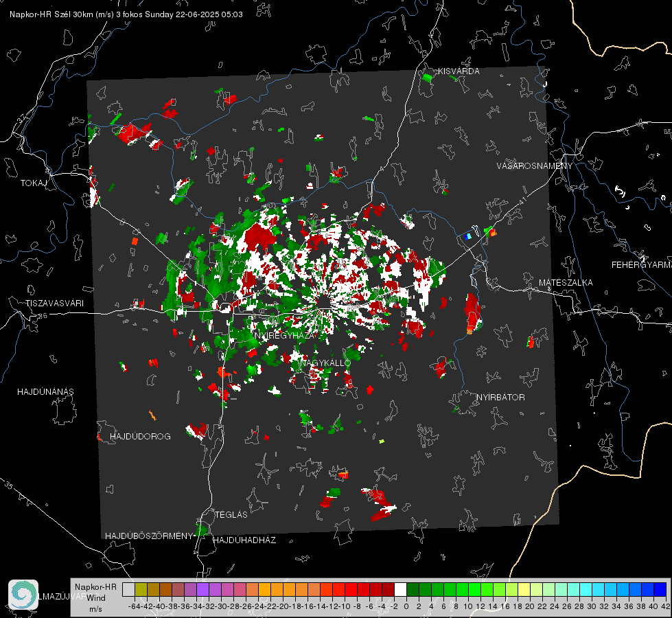672x618 pixels.
Task: Click the HAJDÚBÖSZÖRMÉNY city label
Action: pyautogui.click(x=149, y=536)
